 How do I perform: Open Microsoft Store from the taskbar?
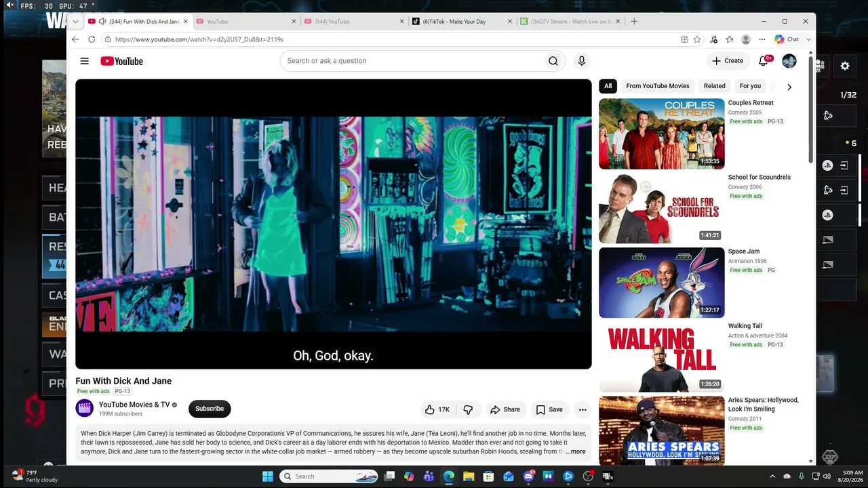(x=488, y=476)
